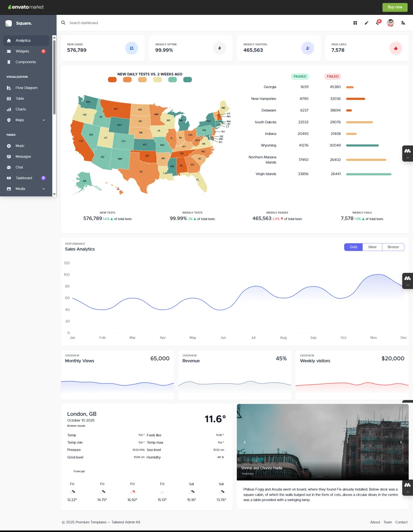This screenshot has width=413, height=532.
Task: Open Messages in the sidebar
Action: click(26, 156)
